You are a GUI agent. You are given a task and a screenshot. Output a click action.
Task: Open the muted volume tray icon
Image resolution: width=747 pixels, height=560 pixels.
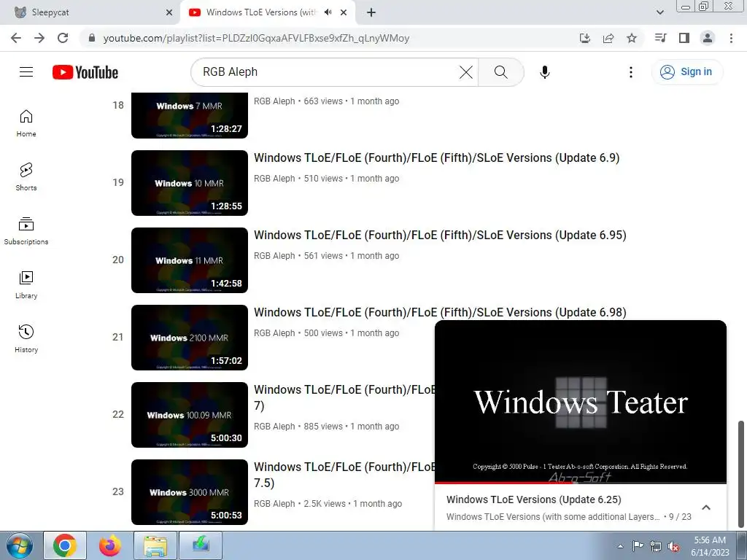tap(673, 547)
